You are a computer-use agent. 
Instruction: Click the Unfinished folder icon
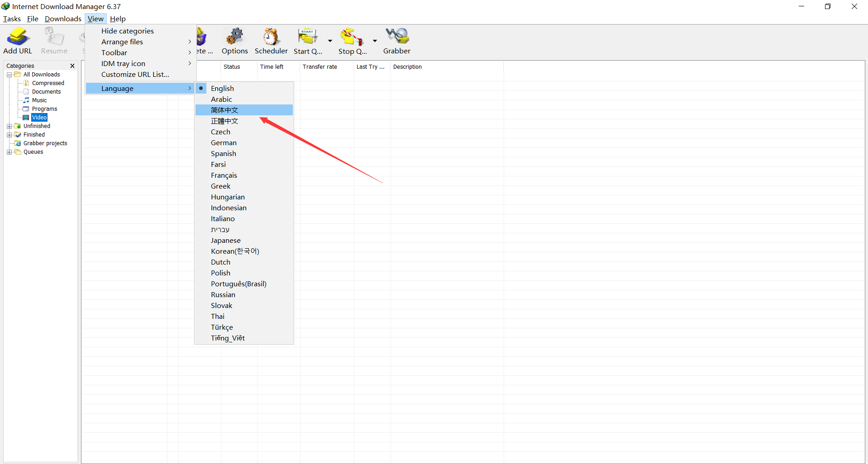pos(18,126)
